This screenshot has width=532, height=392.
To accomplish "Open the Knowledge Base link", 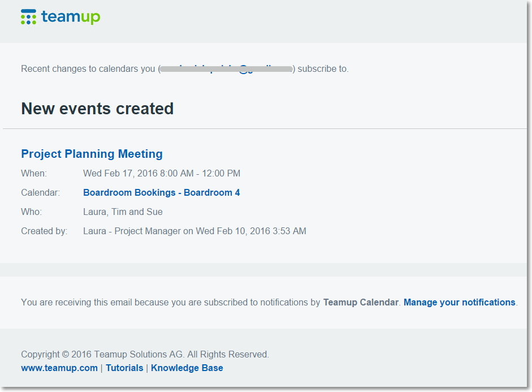I will point(187,368).
